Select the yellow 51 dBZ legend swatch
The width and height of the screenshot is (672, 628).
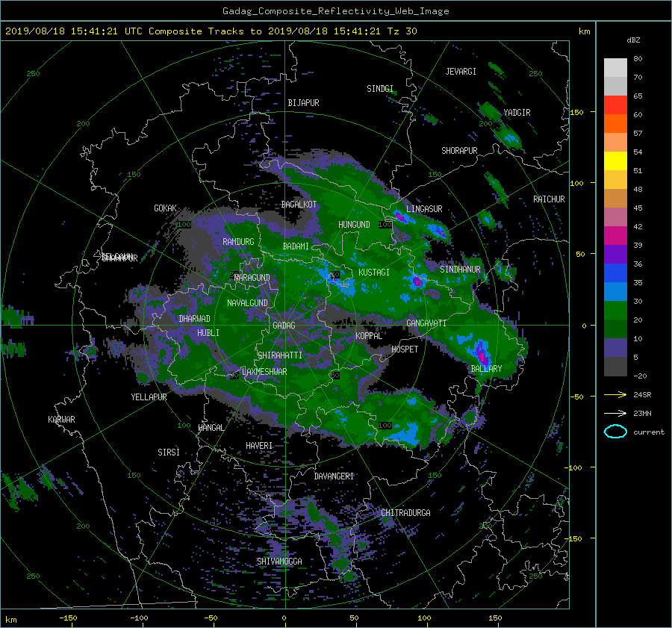[x=615, y=161]
